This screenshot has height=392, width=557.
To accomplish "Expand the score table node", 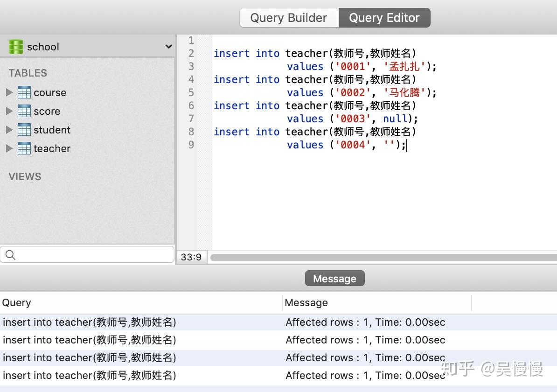I will click(x=9, y=111).
